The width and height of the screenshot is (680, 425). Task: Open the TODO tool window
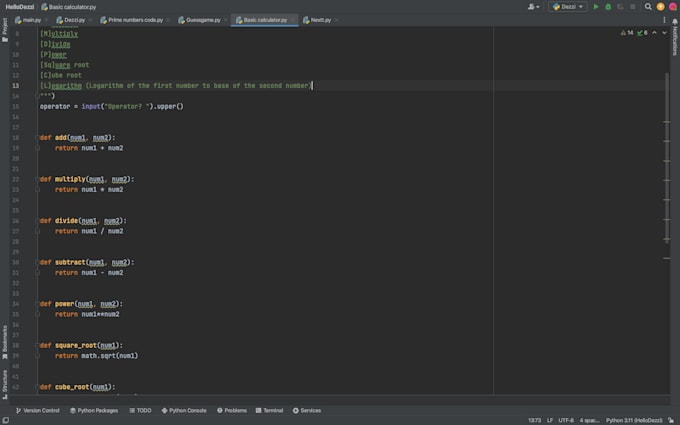point(141,410)
